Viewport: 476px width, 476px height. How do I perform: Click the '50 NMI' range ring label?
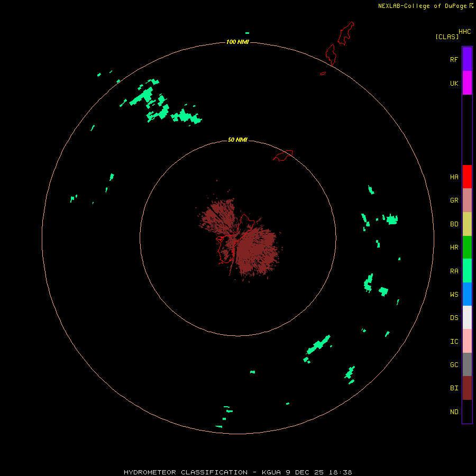pyautogui.click(x=237, y=140)
